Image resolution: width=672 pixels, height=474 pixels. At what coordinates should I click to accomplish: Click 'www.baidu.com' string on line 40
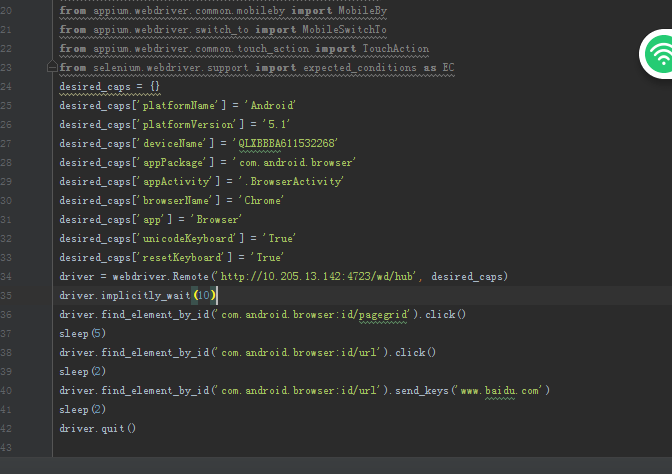click(x=500, y=390)
